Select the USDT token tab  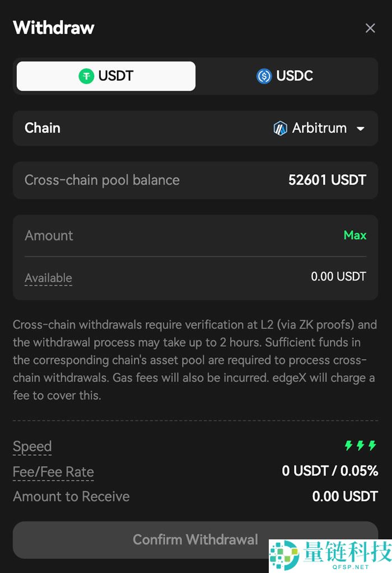point(106,76)
